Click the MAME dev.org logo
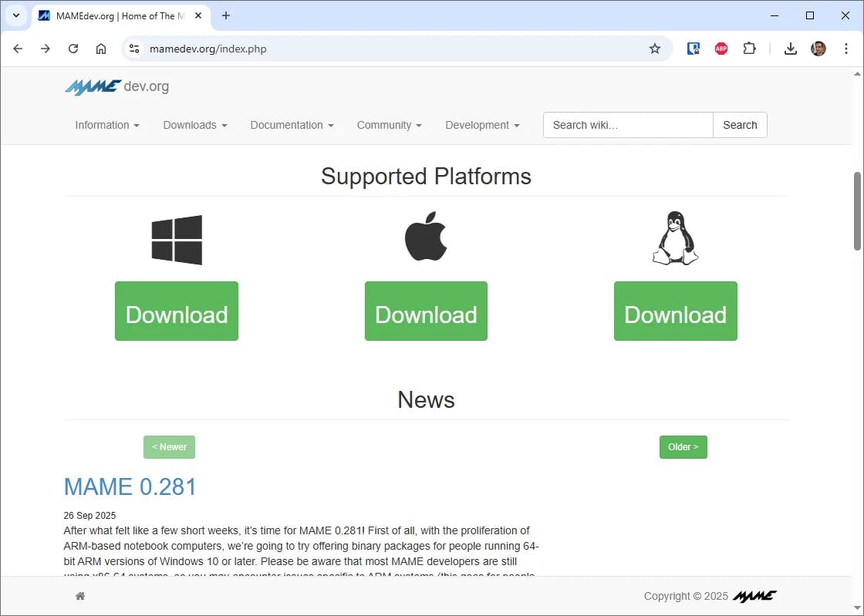864x616 pixels. click(x=116, y=86)
